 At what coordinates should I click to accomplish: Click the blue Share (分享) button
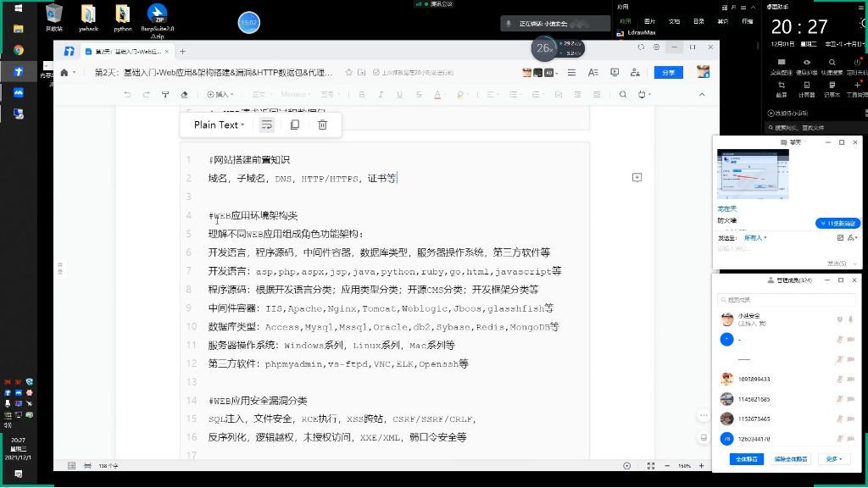[668, 73]
